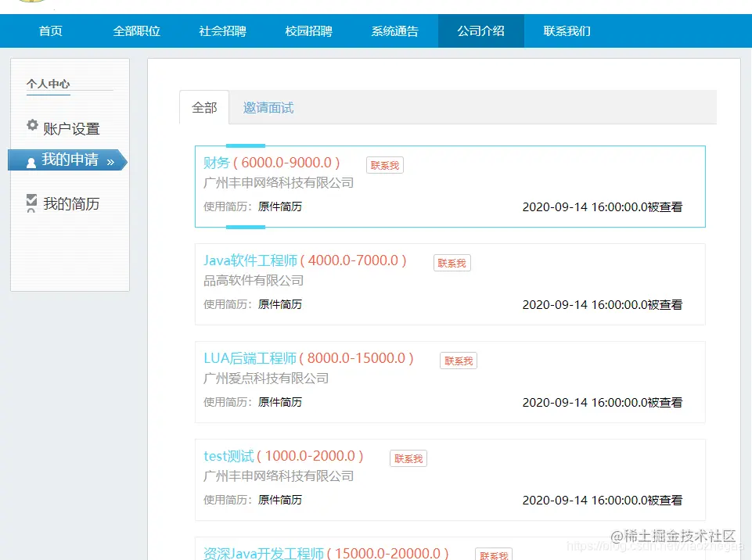The image size is (752, 560).
Task: Click 联系我 for test测试 job
Action: click(408, 459)
